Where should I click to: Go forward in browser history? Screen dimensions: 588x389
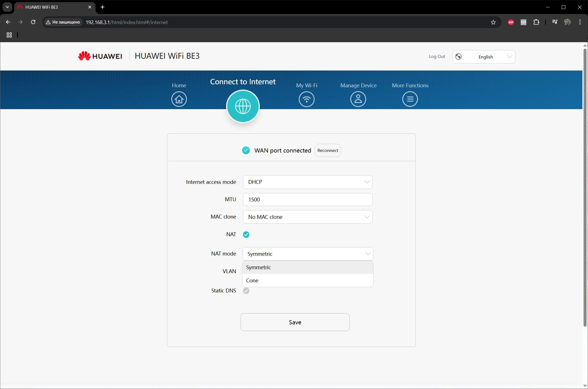(20, 22)
